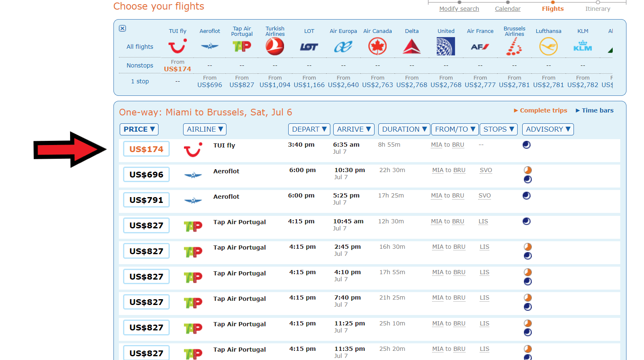This screenshot has height=360, width=644.
Task: Sort results by PRICE dropdown
Action: (139, 129)
